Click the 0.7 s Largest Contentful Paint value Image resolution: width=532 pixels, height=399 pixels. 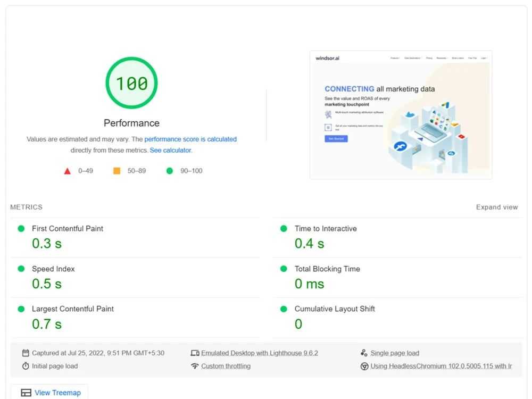pyautogui.click(x=47, y=324)
